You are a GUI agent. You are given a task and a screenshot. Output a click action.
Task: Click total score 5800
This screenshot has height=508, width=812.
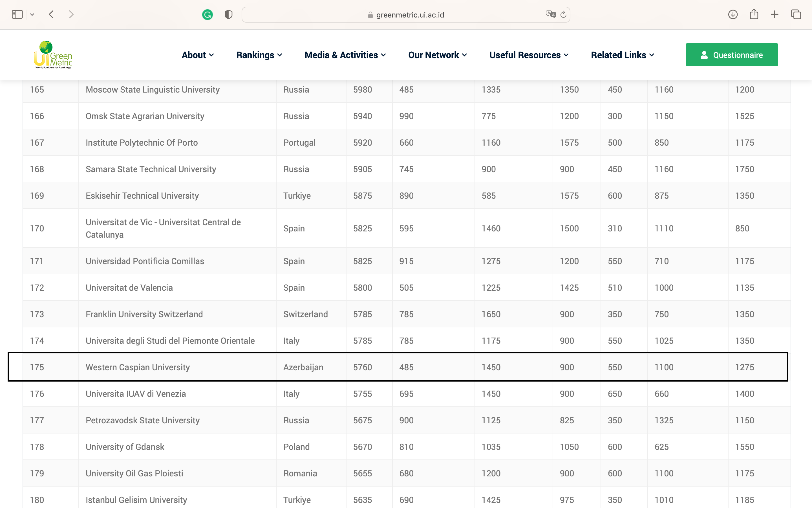pyautogui.click(x=362, y=288)
